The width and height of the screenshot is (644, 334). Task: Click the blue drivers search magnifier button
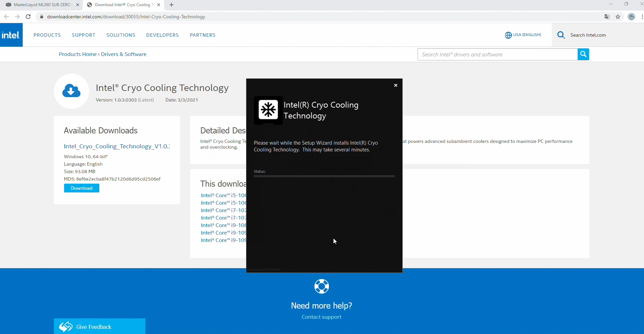point(583,54)
